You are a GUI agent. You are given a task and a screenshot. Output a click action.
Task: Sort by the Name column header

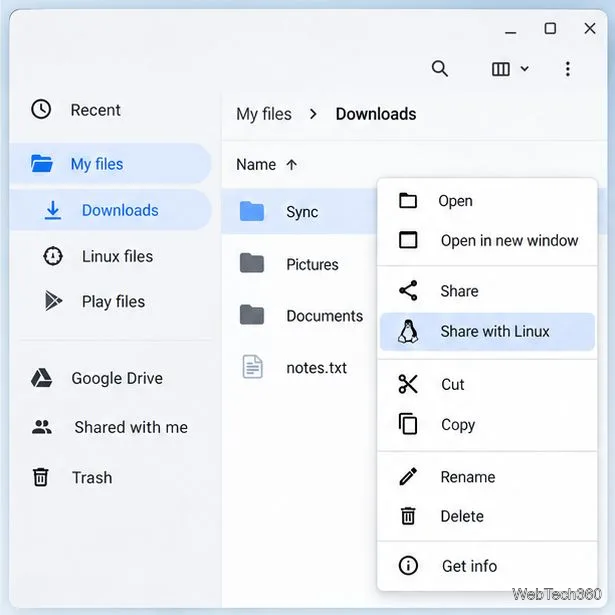[256, 164]
